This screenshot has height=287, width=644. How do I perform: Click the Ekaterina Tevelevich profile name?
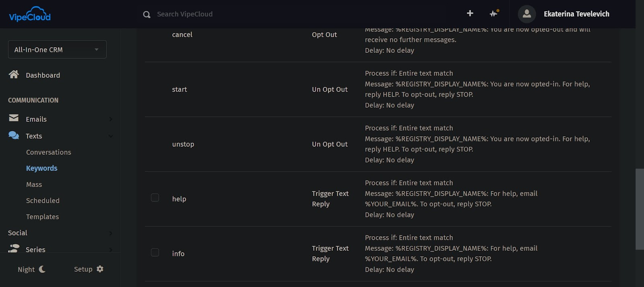(576, 14)
